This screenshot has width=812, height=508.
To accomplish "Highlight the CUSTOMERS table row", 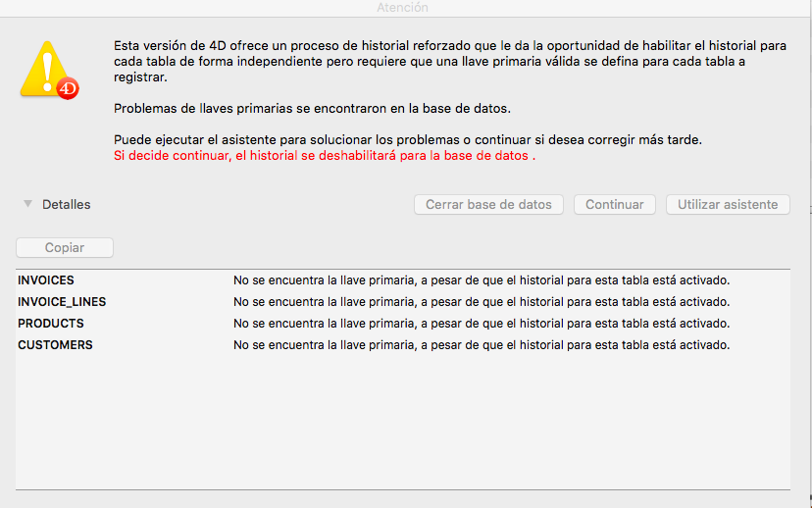I will point(55,345).
